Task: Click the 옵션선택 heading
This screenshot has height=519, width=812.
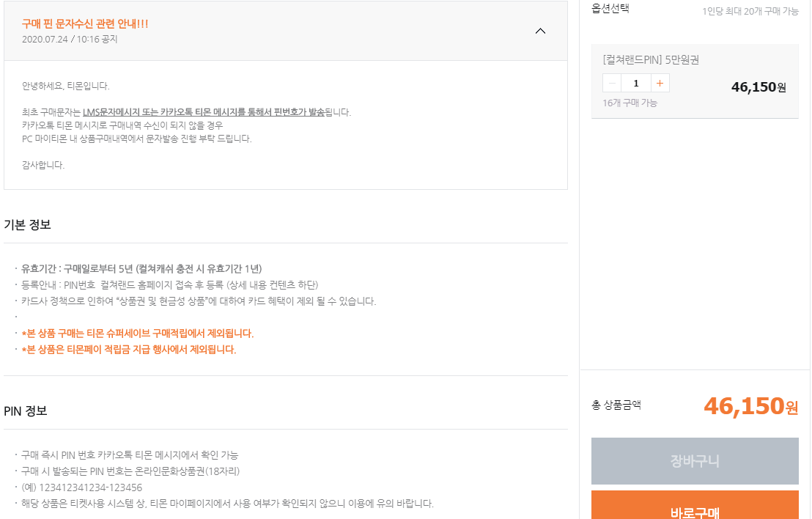Action: (x=610, y=8)
